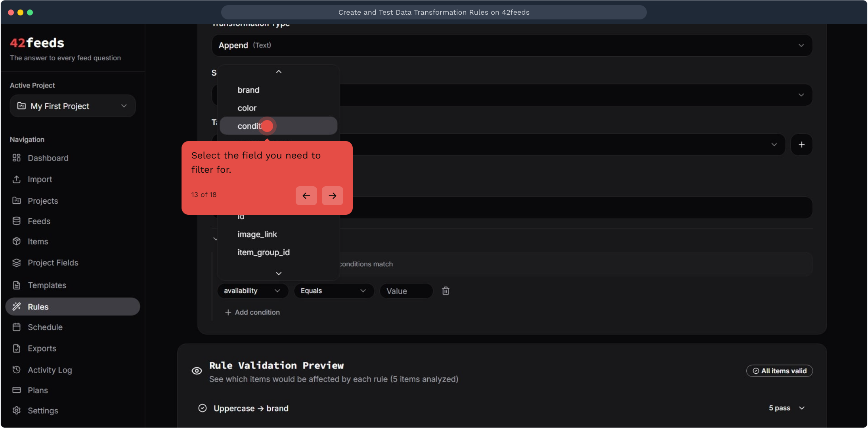Click the Project Fields layers icon

16,263
